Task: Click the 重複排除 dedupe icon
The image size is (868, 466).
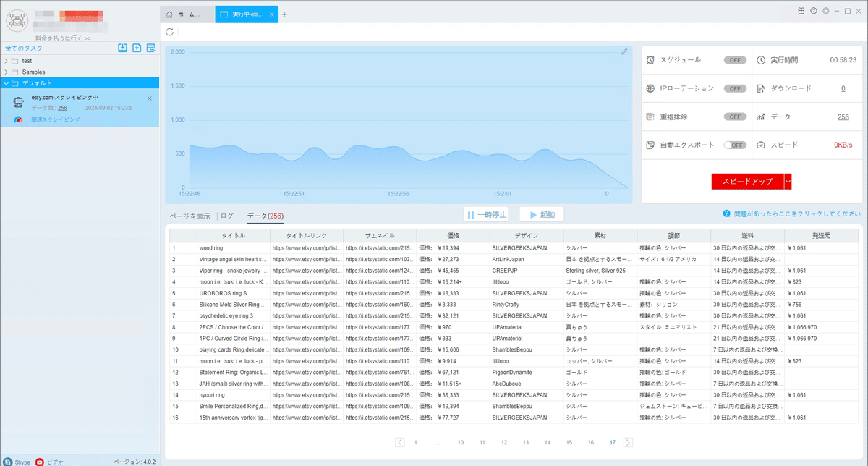Action: tap(651, 116)
